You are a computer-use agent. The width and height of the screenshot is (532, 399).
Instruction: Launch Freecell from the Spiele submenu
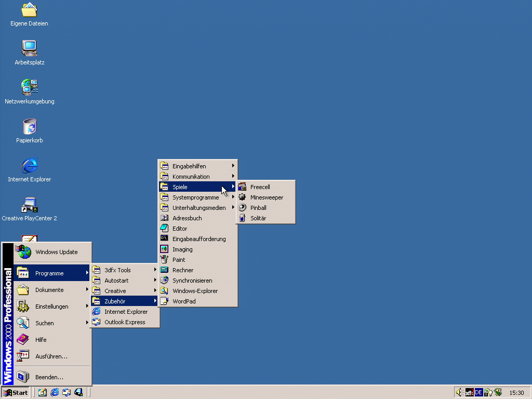[x=265, y=187]
